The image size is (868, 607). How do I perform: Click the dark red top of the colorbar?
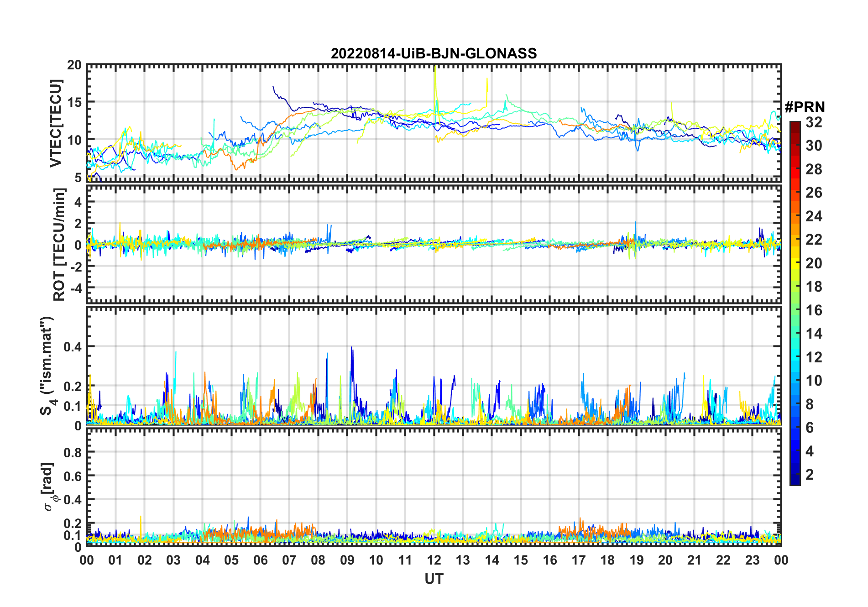coord(795,127)
